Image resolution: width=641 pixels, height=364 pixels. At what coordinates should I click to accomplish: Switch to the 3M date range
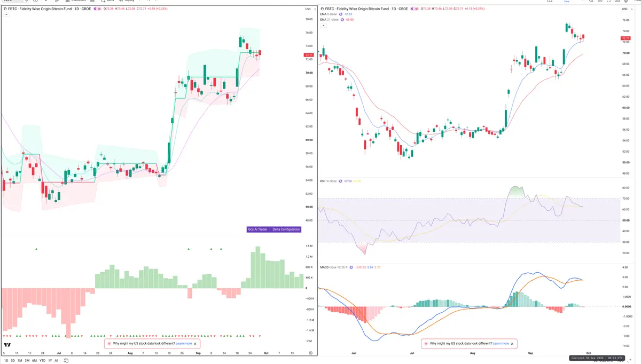pyautogui.click(x=27, y=361)
